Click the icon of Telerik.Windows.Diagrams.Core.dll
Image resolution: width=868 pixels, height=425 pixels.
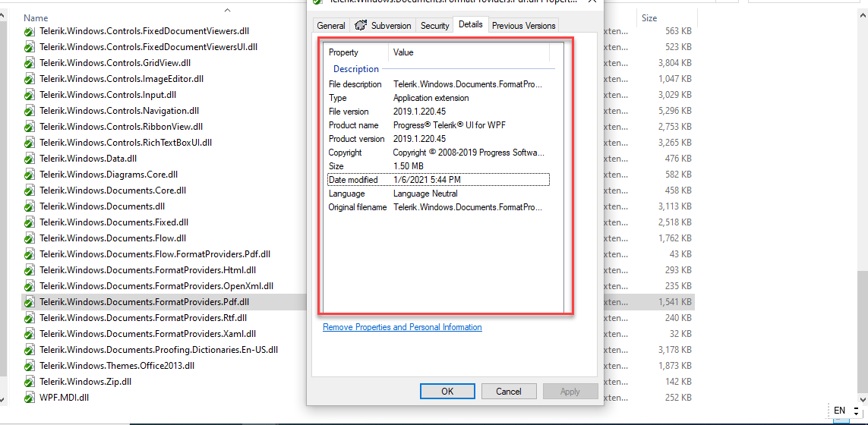[x=30, y=175]
